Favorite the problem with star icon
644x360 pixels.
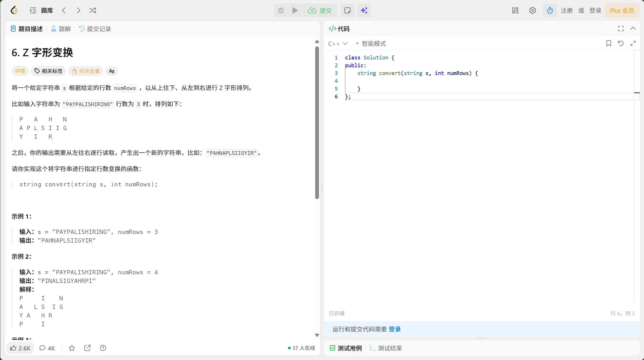tap(72, 348)
